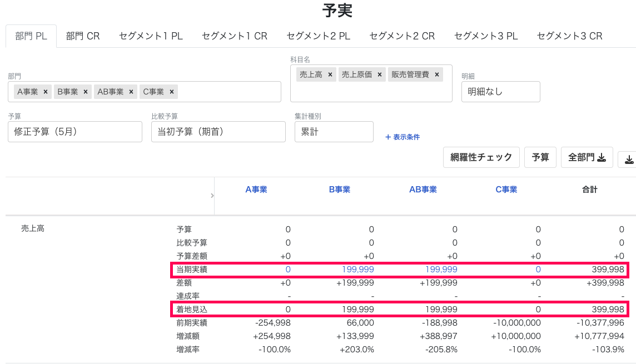Switch to the 部門 CR tab
This screenshot has height=364, width=636.
[83, 36]
